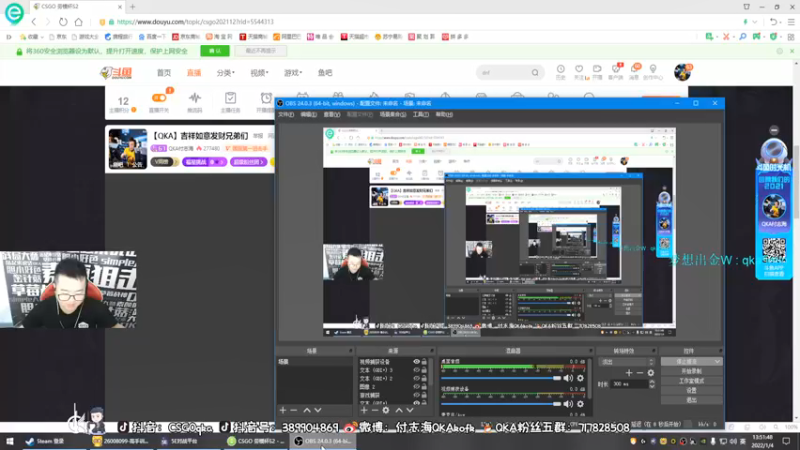Adjust the transition duration stepper
Viewport: 800px width, 450px height.
(x=652, y=384)
